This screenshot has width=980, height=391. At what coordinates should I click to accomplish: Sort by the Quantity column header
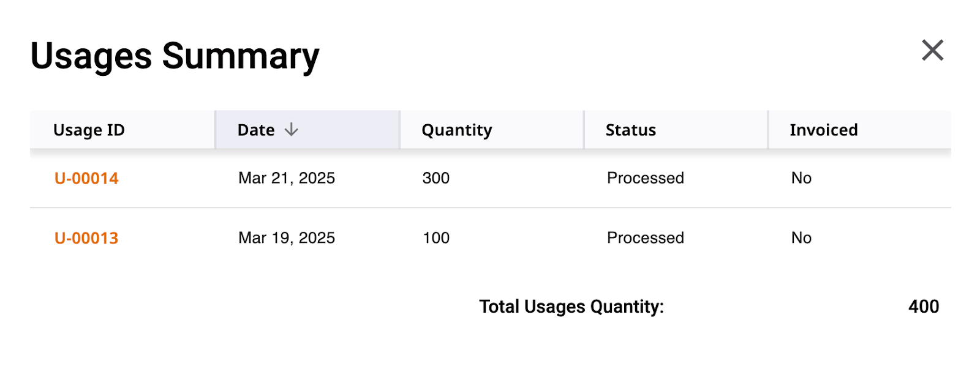pyautogui.click(x=492, y=130)
